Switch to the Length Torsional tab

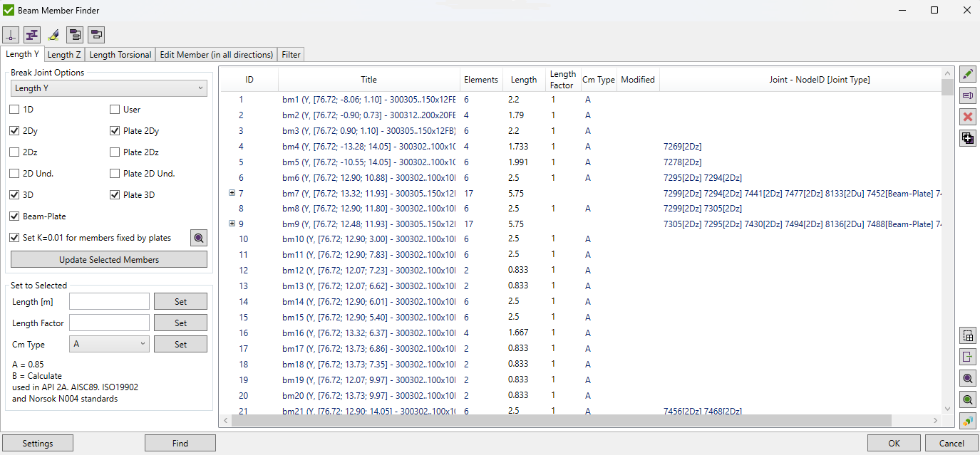pos(120,54)
